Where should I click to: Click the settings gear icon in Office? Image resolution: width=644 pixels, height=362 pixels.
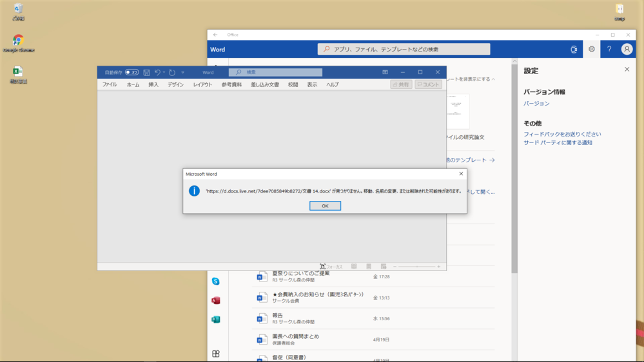(x=591, y=49)
